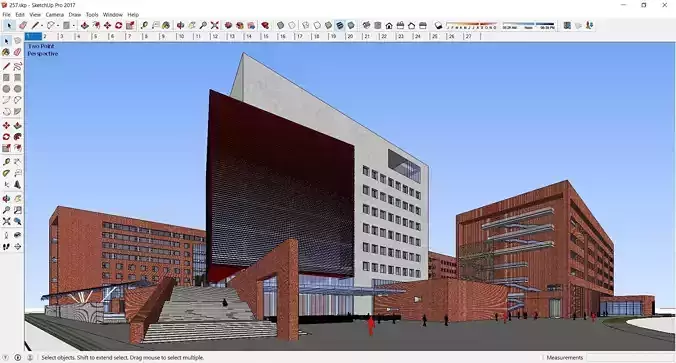Click Zoom Extents in the top toolbar
The width and height of the screenshot is (676, 363).
[x=214, y=26]
